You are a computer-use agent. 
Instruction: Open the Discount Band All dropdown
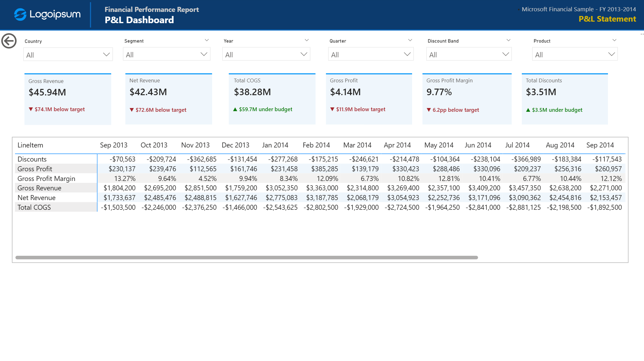pyautogui.click(x=469, y=54)
